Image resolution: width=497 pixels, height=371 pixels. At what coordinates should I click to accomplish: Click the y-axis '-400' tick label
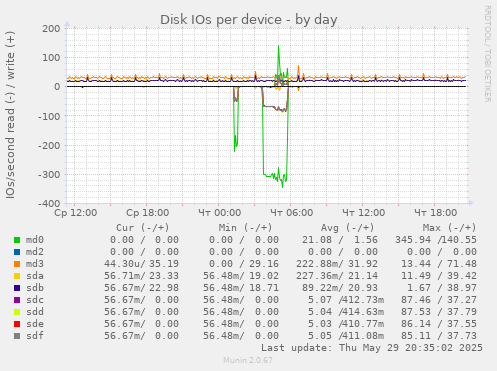tap(49, 204)
